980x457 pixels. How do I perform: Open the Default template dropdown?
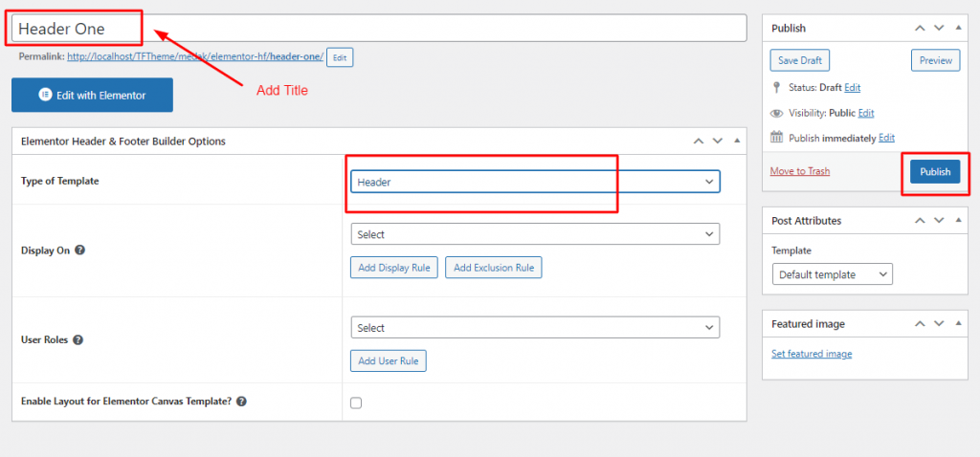[832, 274]
